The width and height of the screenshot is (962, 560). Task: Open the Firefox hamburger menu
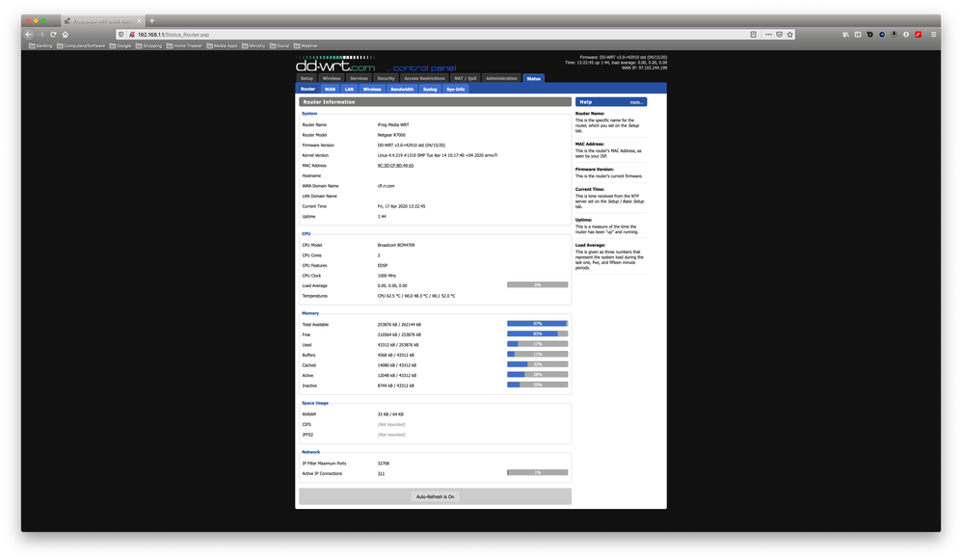point(933,34)
